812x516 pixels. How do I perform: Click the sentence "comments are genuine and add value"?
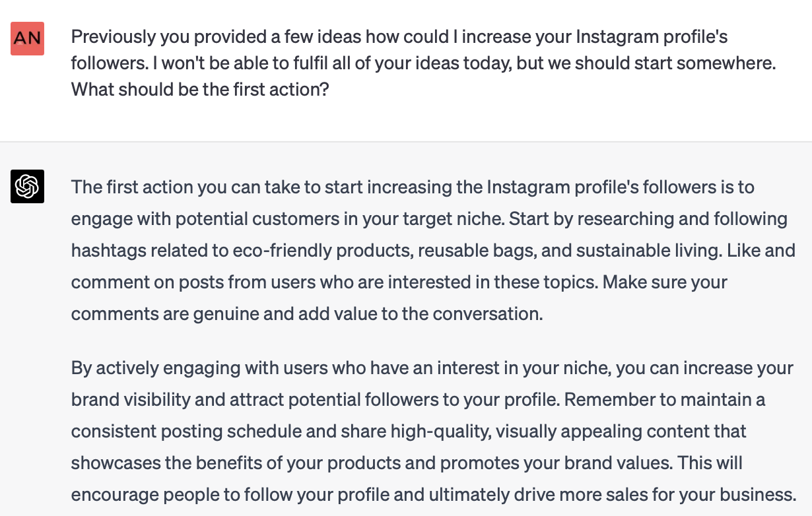coord(306,314)
